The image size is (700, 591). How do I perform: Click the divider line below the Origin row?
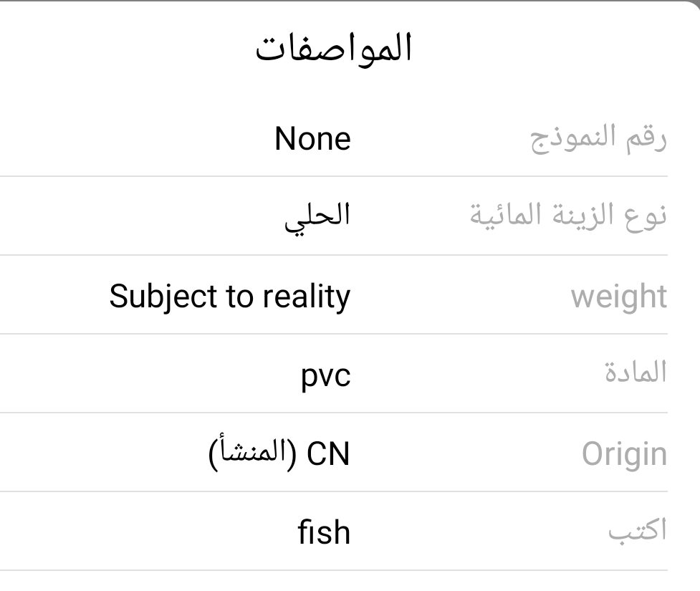334,491
